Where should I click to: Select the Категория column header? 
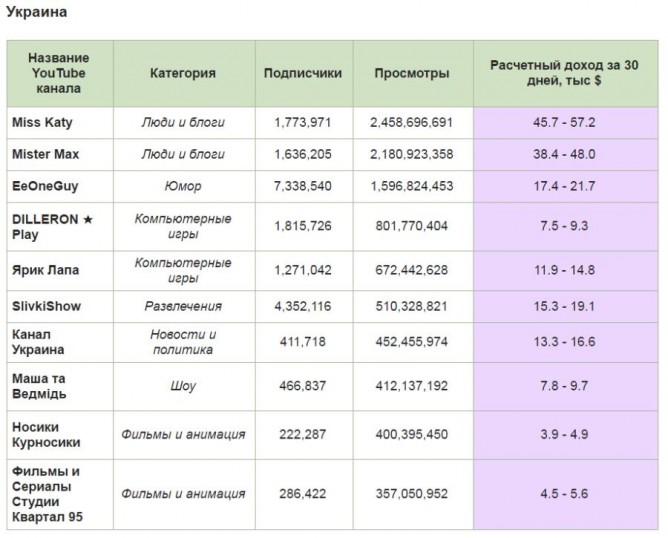[183, 73]
